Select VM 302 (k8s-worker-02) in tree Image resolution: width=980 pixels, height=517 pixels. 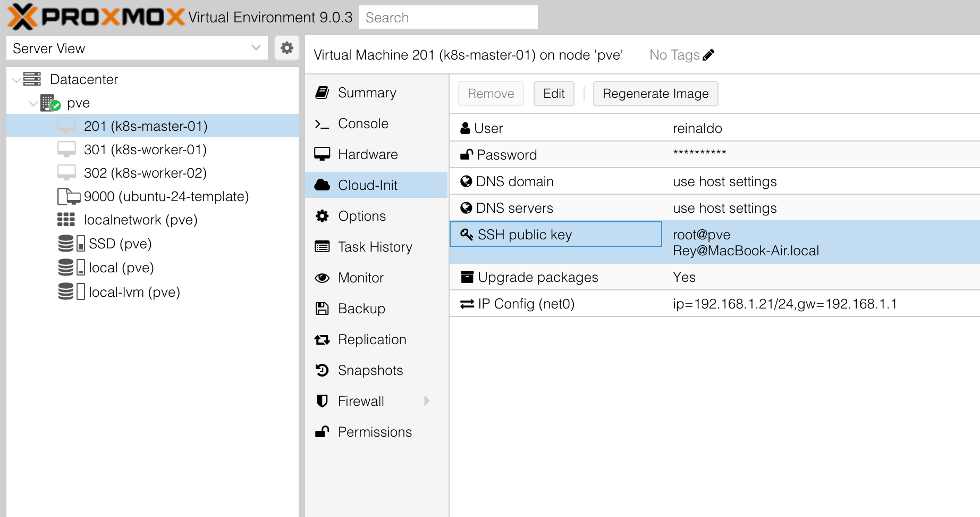(x=145, y=173)
